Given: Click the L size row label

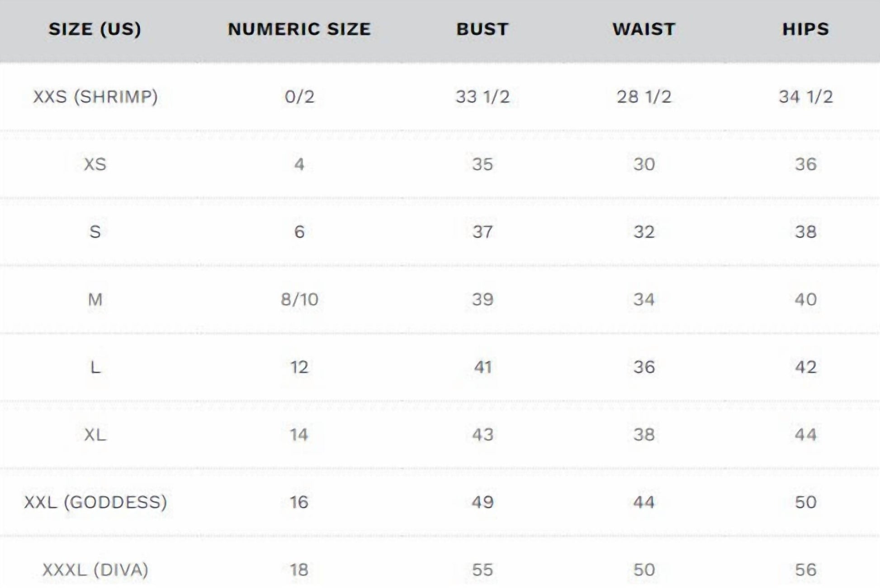Looking at the screenshot, I should (x=95, y=367).
